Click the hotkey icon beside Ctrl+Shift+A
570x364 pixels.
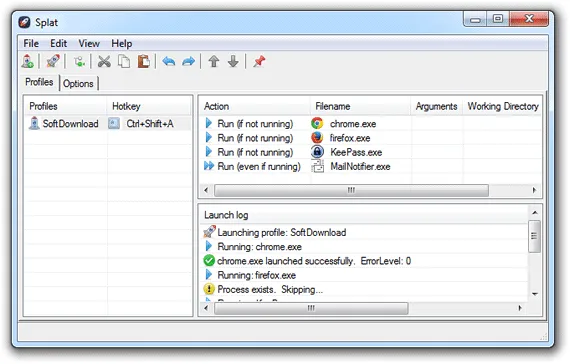click(x=114, y=124)
